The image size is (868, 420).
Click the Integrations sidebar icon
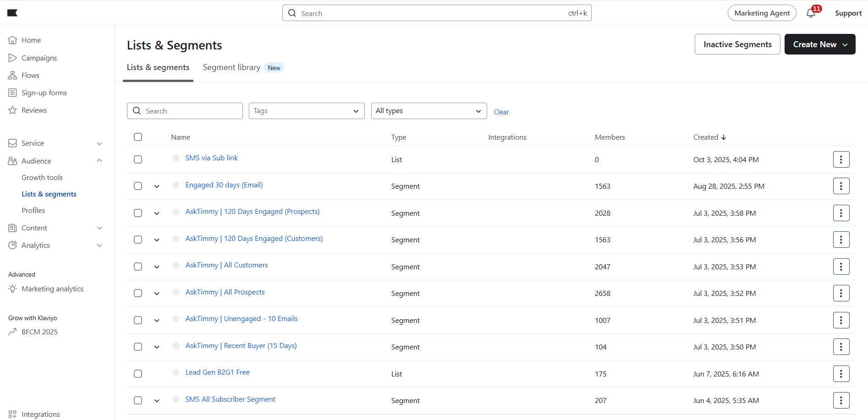12,414
